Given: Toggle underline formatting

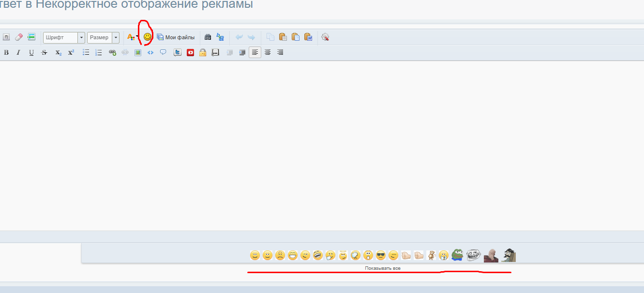Looking at the screenshot, I should (31, 52).
